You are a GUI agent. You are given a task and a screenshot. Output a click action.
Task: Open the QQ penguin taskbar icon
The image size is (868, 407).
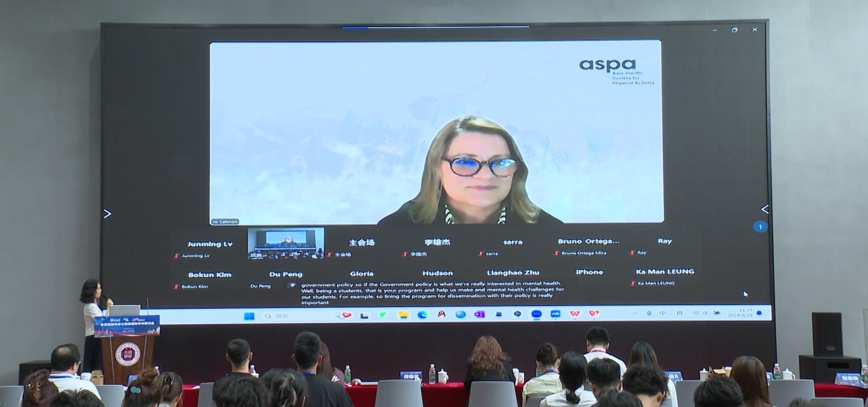pos(442,314)
